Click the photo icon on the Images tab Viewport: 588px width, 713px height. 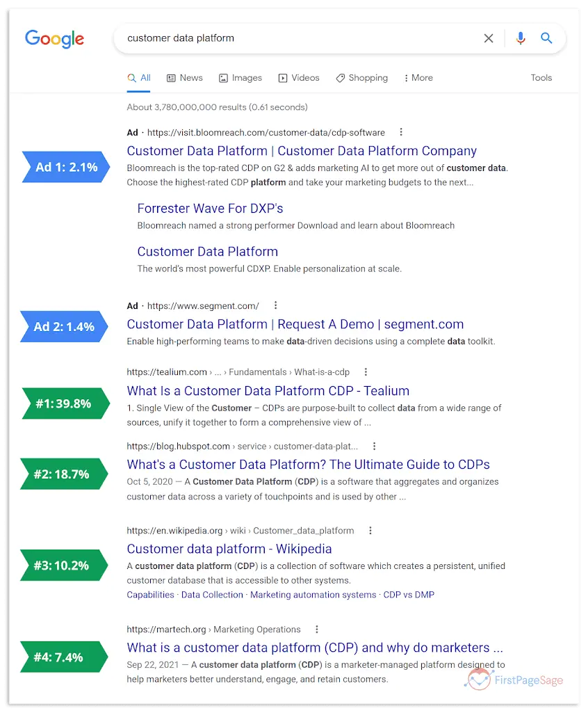(x=222, y=77)
